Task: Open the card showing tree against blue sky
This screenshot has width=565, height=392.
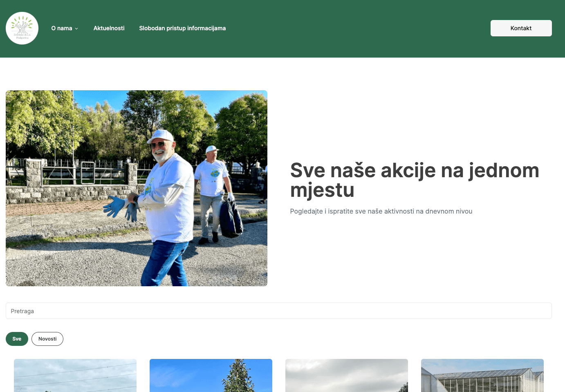Action: [x=211, y=376]
